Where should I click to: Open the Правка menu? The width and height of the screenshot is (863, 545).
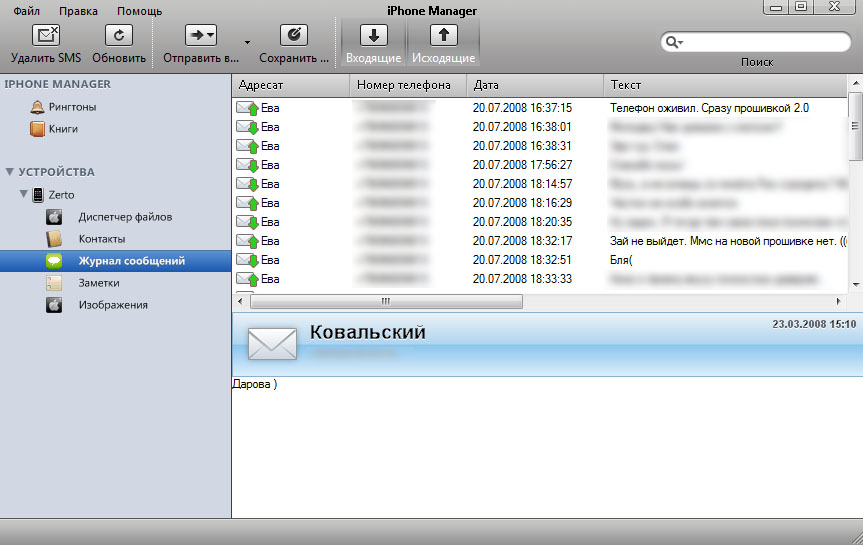[x=78, y=11]
